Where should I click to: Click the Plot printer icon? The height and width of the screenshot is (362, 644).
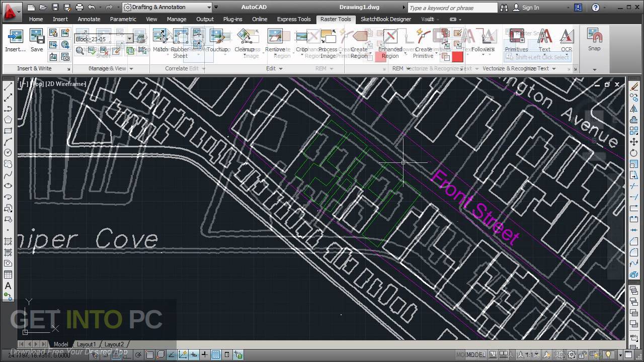point(79,7)
